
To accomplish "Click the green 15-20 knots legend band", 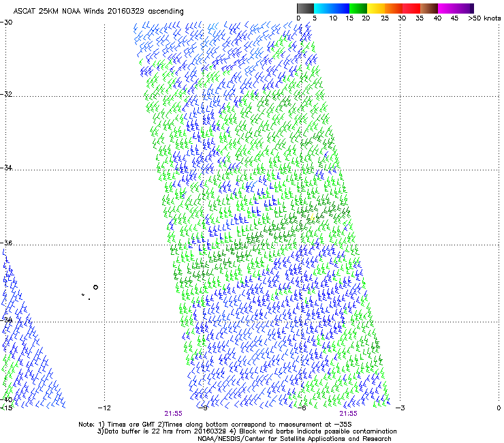I will click(358, 8).
